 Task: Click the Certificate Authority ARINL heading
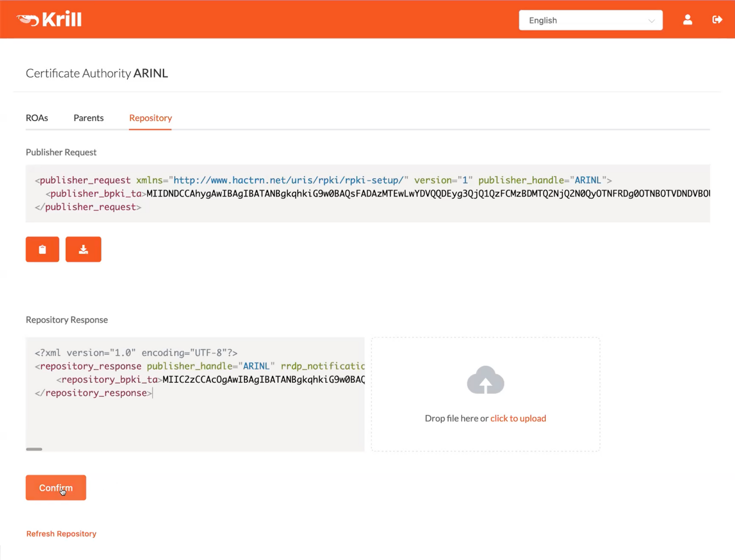(97, 73)
